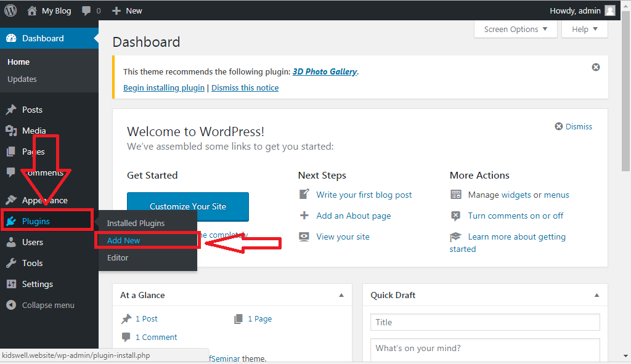Collapse the At a Glance panel
Image resolution: width=631 pixels, height=364 pixels.
(x=341, y=295)
